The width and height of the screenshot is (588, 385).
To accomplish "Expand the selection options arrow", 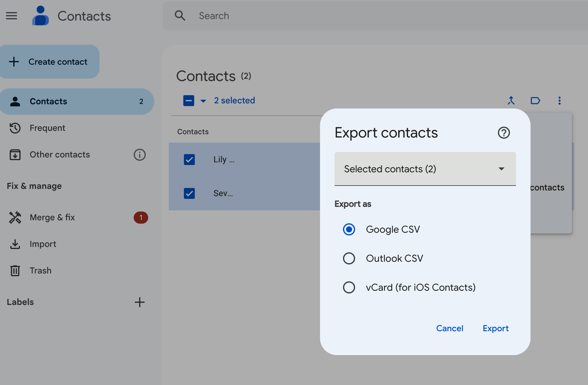I will pyautogui.click(x=202, y=101).
